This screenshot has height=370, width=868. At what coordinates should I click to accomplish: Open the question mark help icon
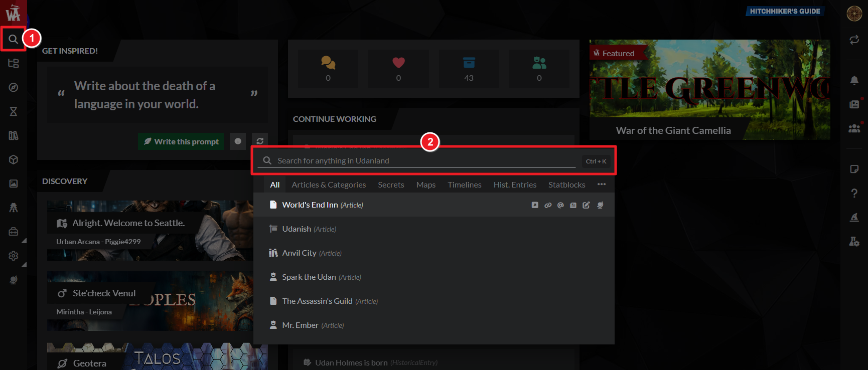[854, 193]
